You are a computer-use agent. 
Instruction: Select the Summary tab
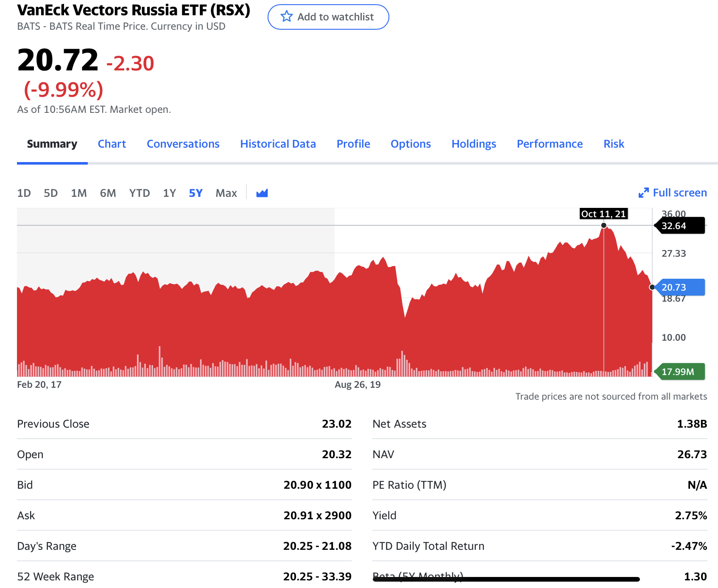(52, 144)
